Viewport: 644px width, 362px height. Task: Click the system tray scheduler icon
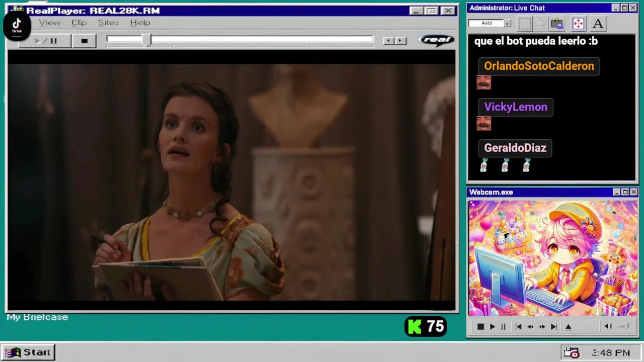click(x=571, y=352)
